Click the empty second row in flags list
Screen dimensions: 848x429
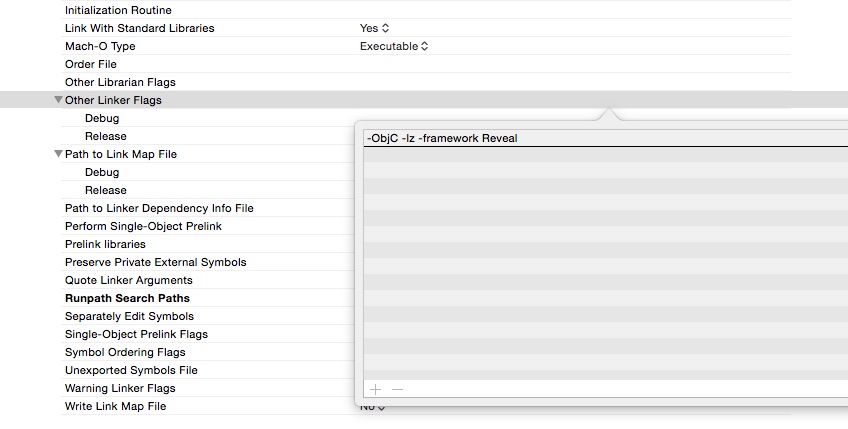606,154
